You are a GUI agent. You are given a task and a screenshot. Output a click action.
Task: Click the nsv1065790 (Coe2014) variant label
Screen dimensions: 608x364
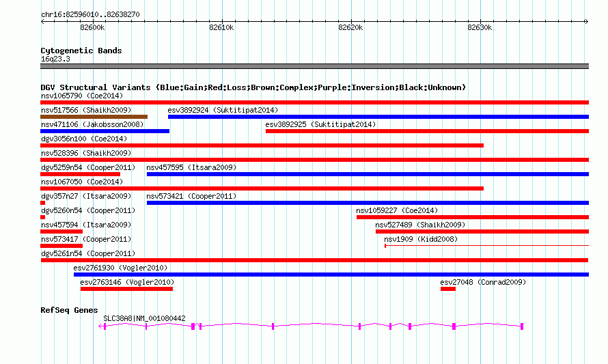coord(82,96)
